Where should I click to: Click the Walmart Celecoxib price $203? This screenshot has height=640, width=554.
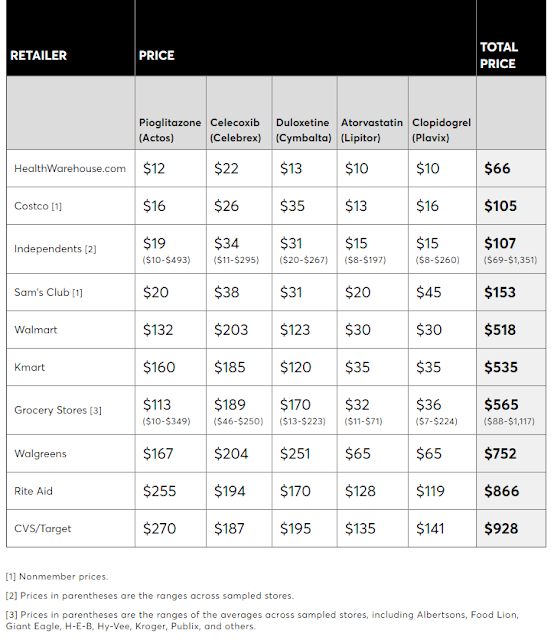231,330
